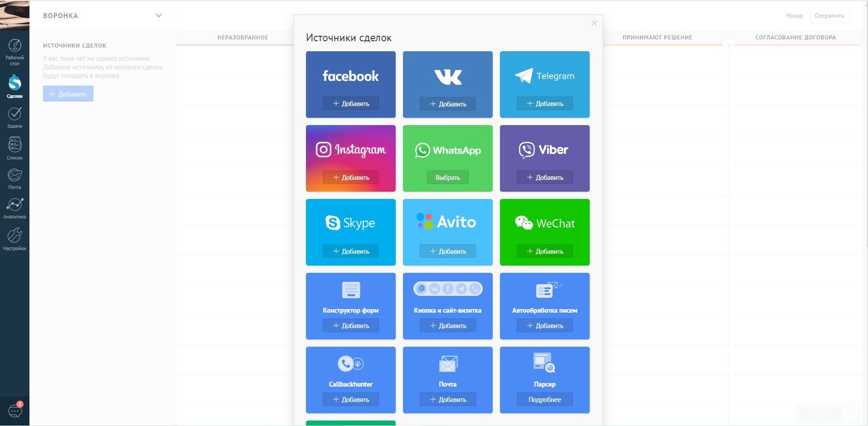
Task: Click the Сохранить button
Action: point(829,16)
